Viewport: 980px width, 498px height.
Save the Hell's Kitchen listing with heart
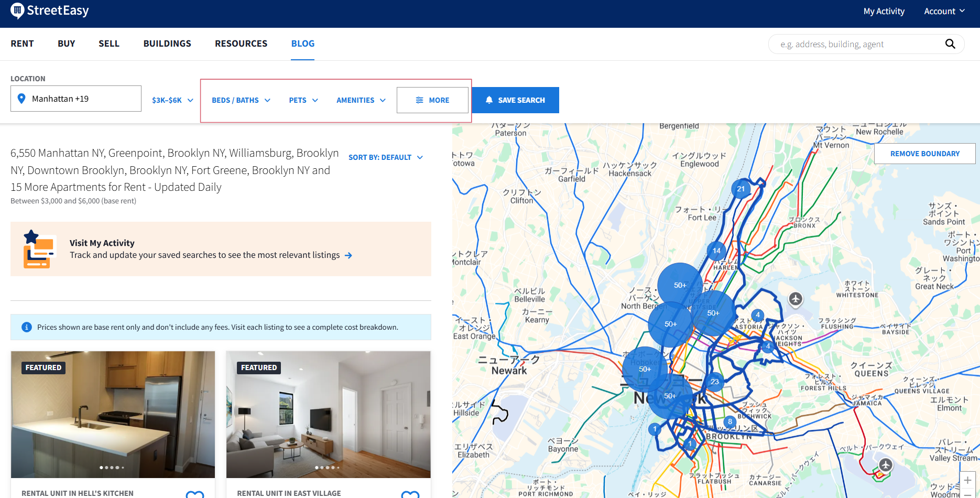coord(195,494)
